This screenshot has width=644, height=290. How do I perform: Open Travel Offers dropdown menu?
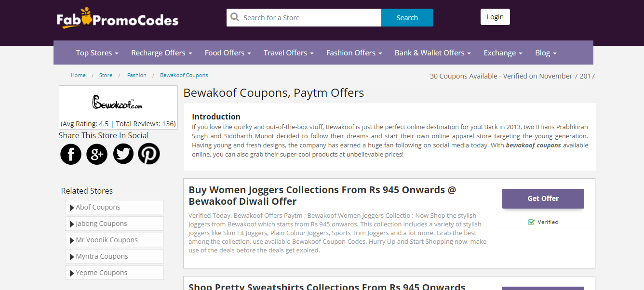288,53
